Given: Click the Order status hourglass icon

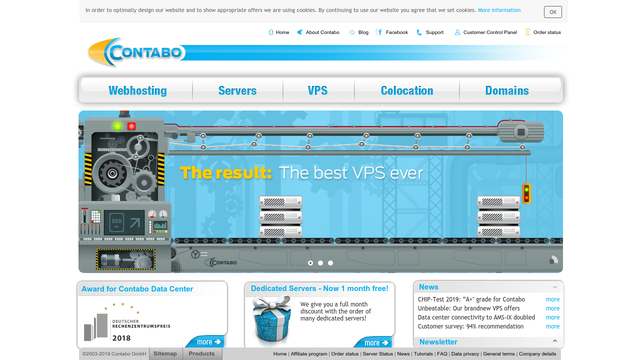Looking at the screenshot, I should [527, 32].
